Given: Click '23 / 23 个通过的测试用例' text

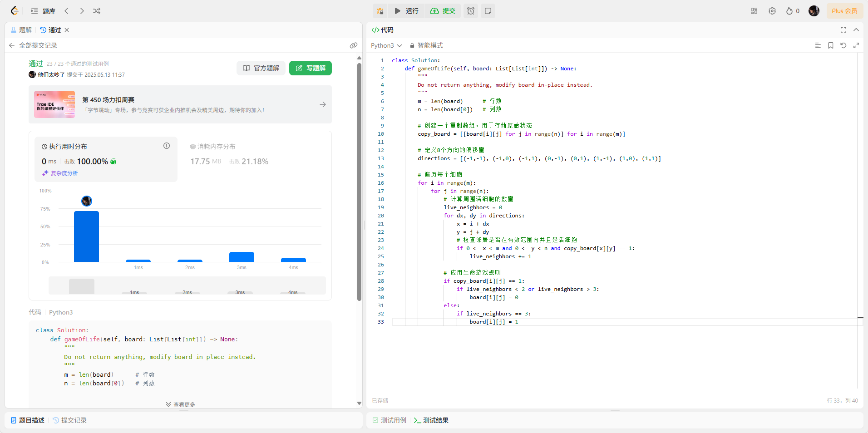Looking at the screenshot, I should pos(78,64).
